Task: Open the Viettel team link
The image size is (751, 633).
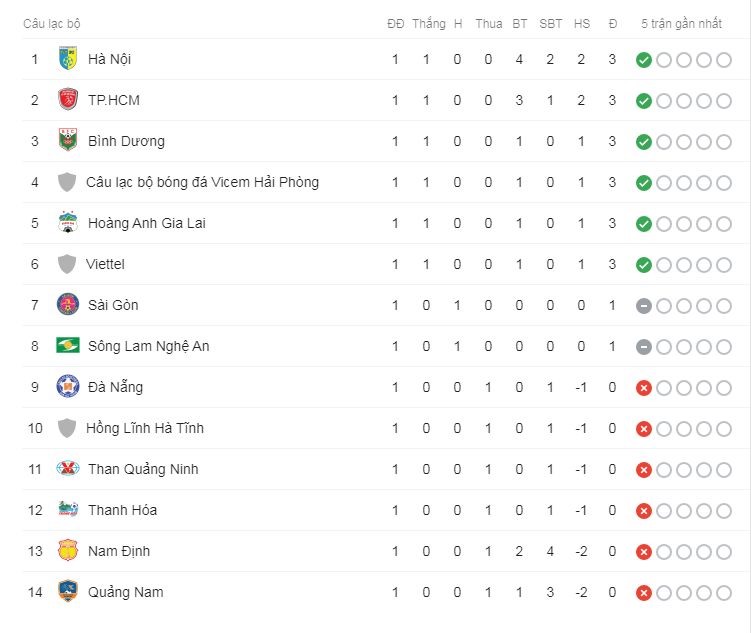Action: point(105,264)
